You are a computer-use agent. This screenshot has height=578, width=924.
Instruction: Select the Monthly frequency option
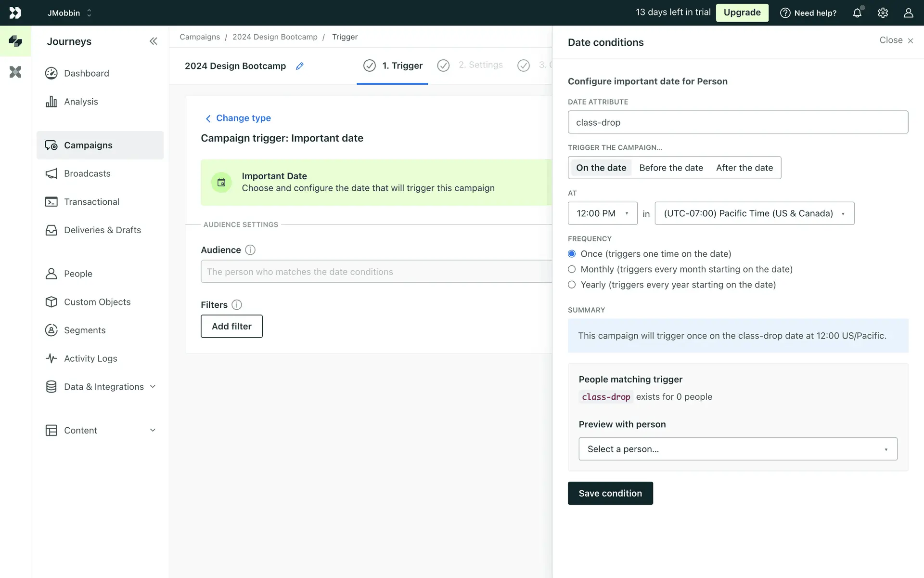pos(572,269)
